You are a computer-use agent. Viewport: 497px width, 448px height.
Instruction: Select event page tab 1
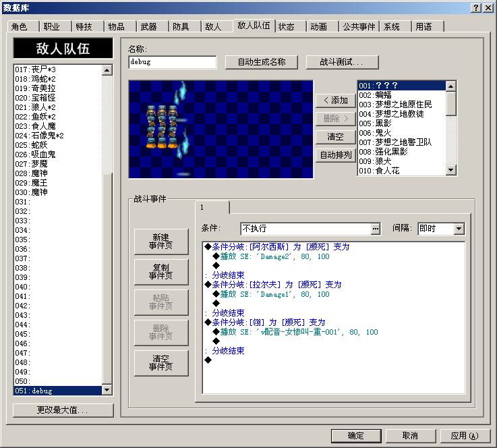click(212, 207)
